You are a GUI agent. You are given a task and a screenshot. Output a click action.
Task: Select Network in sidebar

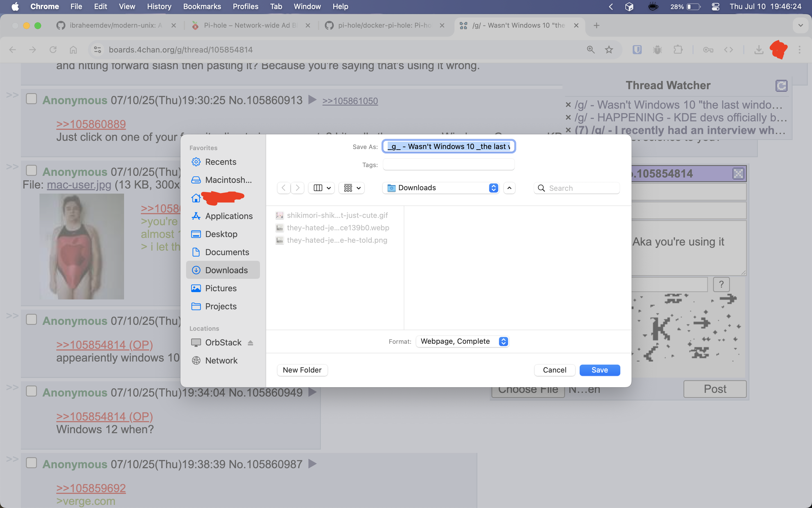(223, 360)
